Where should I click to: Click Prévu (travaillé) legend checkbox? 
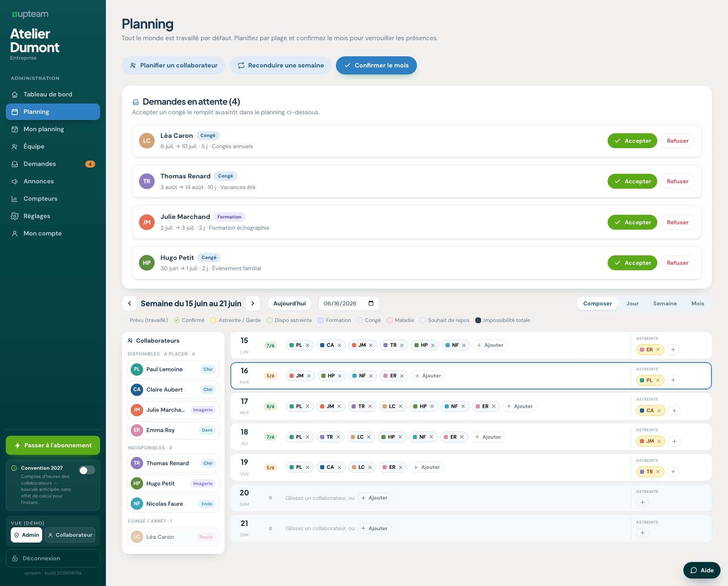click(125, 320)
